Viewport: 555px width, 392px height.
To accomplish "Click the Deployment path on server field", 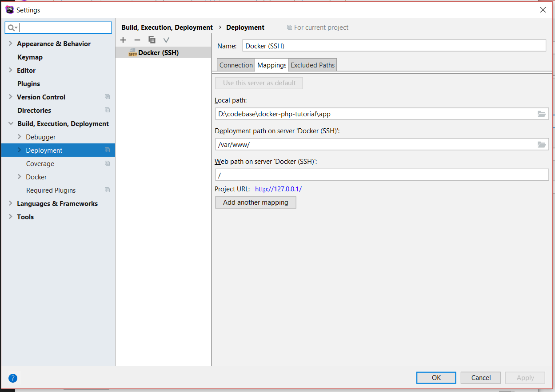I will coord(382,144).
